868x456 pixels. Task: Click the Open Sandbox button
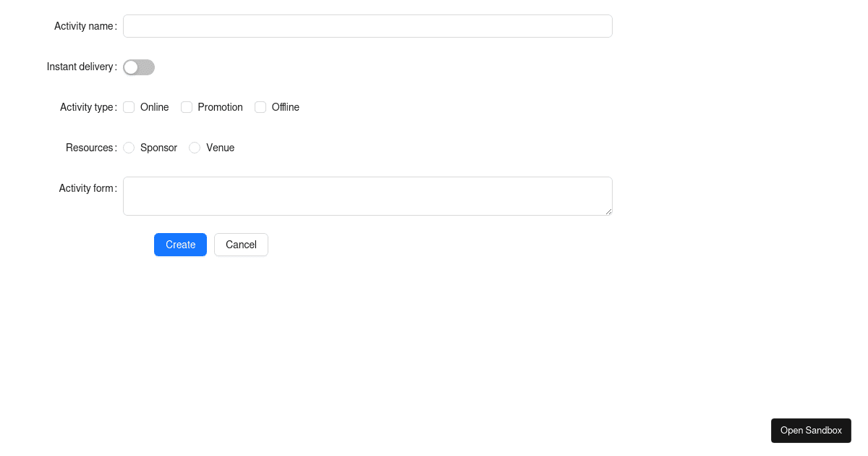pos(811,431)
